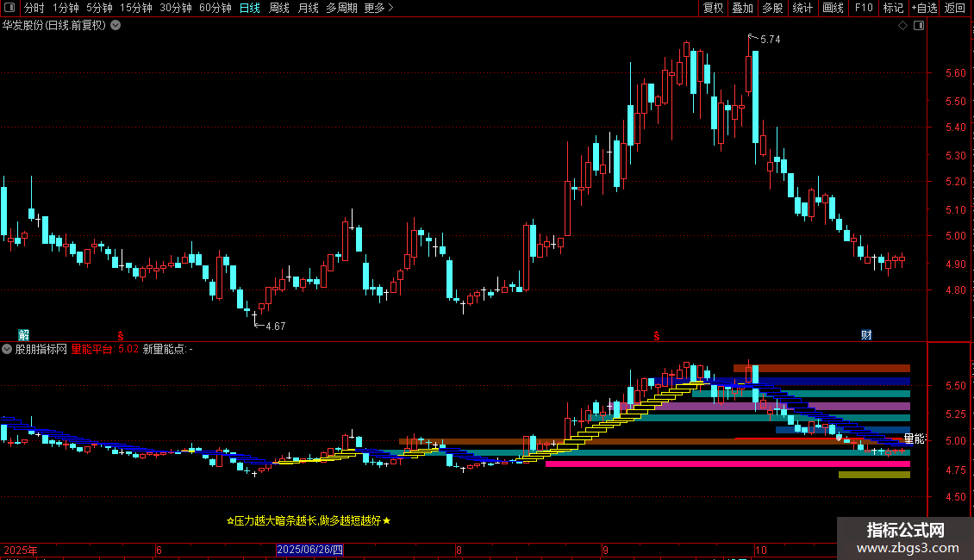Click month 8 on the time axis
974x560 pixels.
pos(459,550)
